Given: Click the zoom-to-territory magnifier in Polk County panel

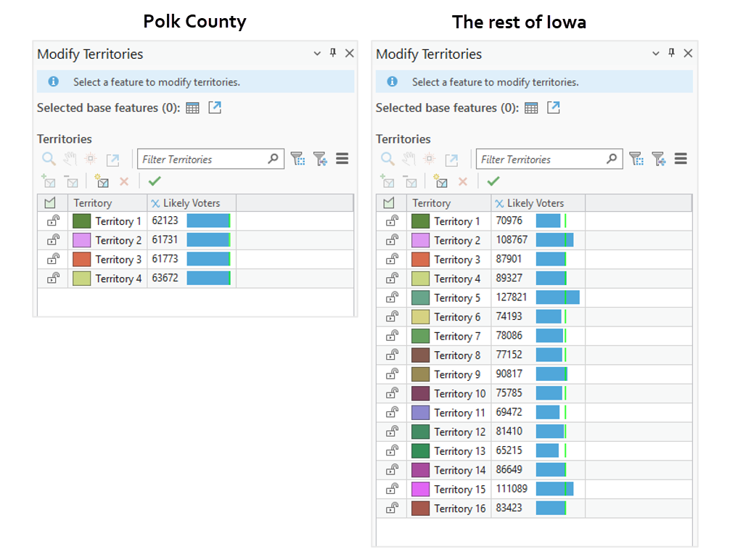Looking at the screenshot, I should 49,159.
